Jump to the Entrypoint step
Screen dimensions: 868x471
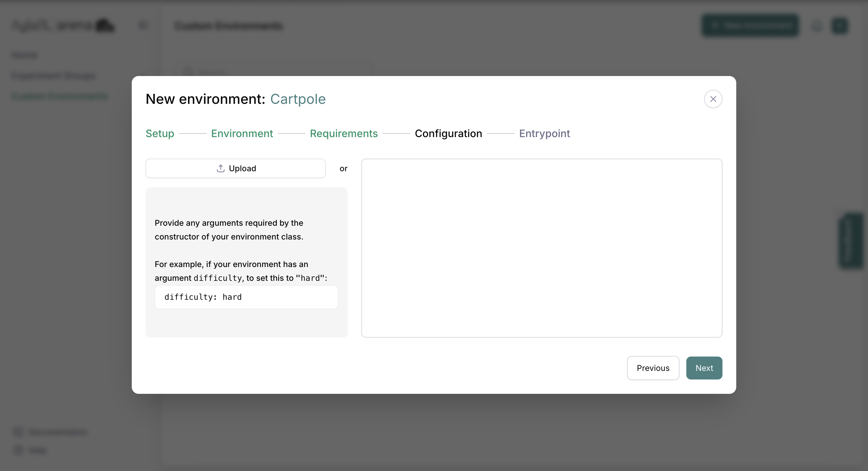point(545,133)
